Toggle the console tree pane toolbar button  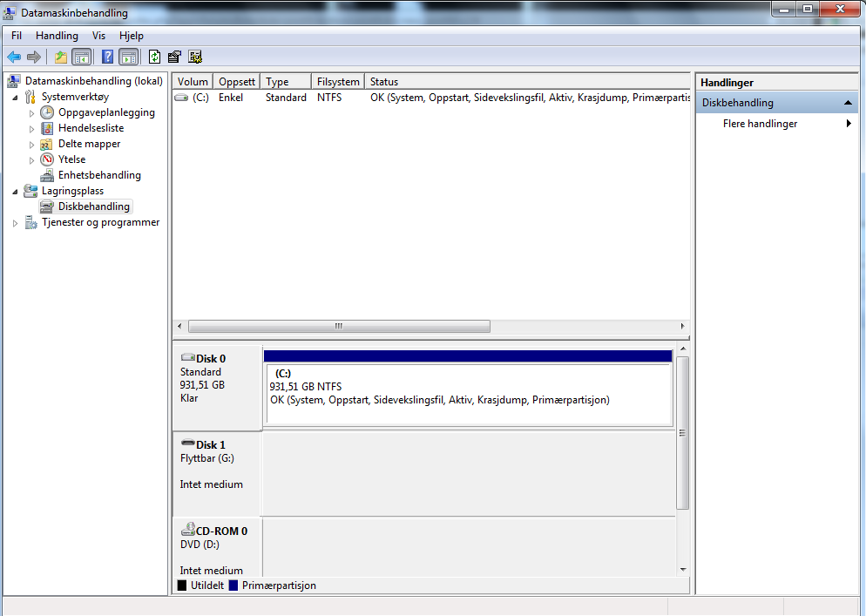point(81,57)
